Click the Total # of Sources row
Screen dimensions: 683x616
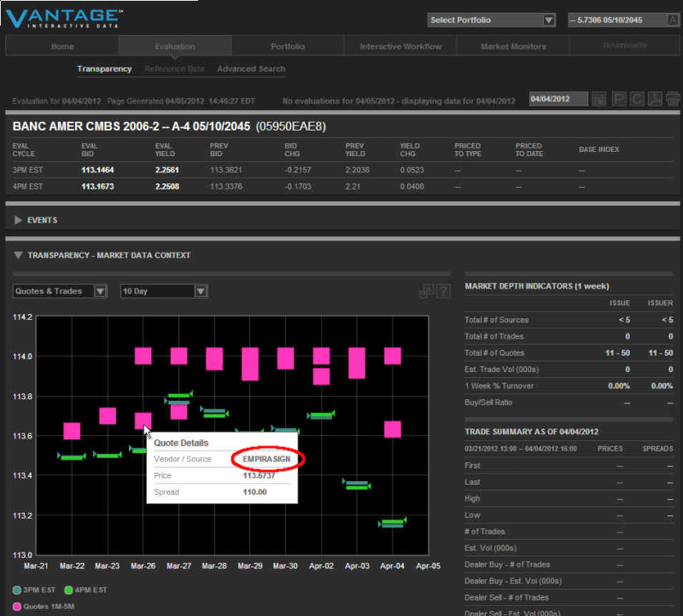pos(569,320)
